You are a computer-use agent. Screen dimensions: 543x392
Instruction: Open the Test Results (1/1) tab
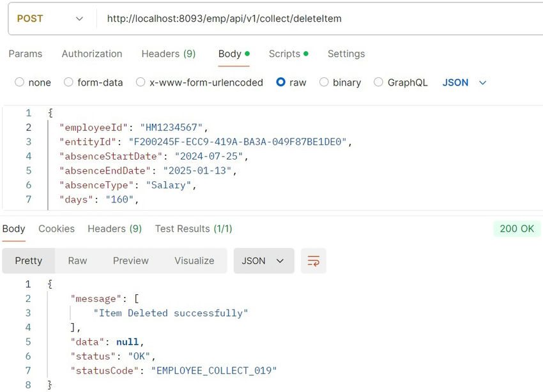(x=194, y=229)
